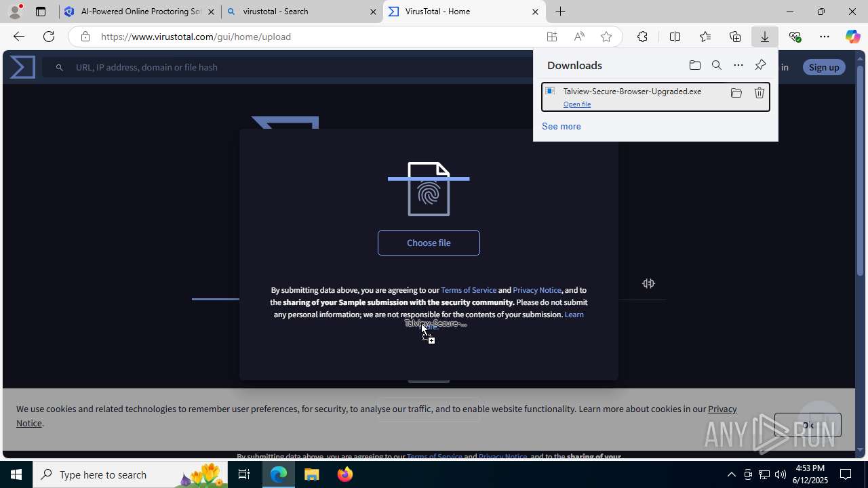Open Read aloud in address bar
This screenshot has height=488, width=868.
(579, 37)
